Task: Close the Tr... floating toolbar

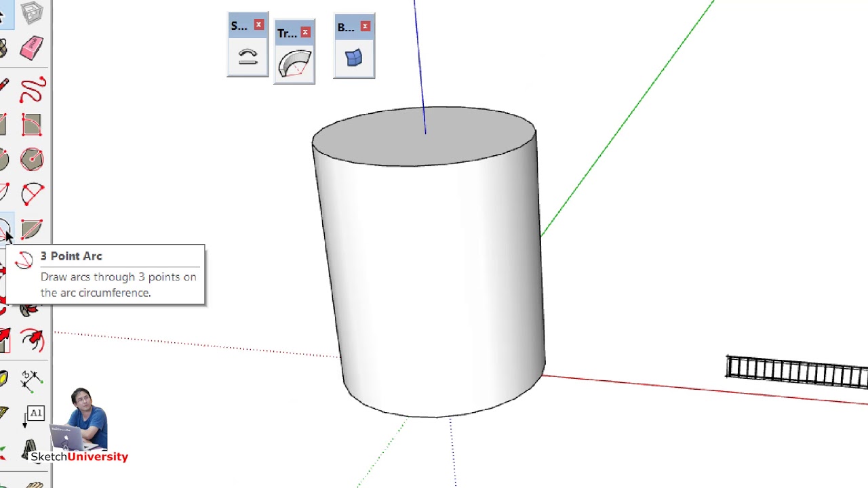Action: 305,33
